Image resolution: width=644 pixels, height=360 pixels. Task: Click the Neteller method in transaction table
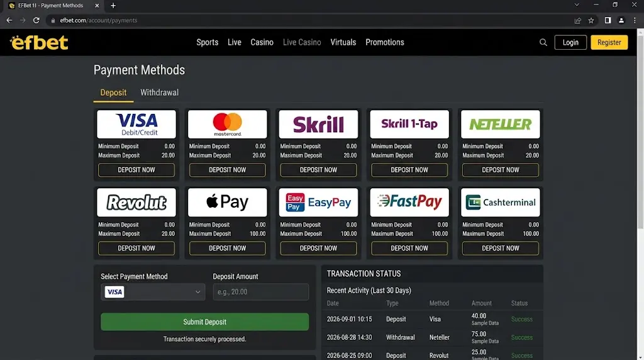[440, 337]
